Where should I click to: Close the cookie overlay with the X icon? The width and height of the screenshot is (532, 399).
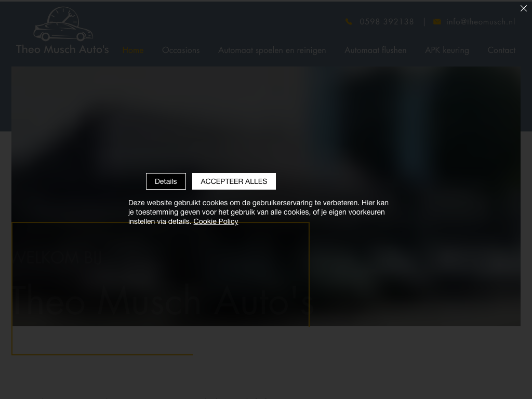(524, 8)
